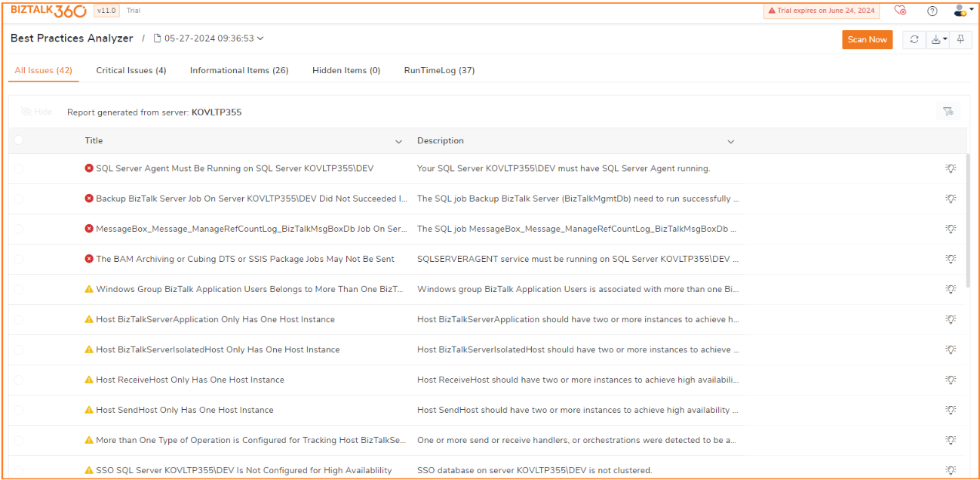The height and width of the screenshot is (480, 980).
Task: Open the filter icon above the table
Action: click(x=948, y=112)
